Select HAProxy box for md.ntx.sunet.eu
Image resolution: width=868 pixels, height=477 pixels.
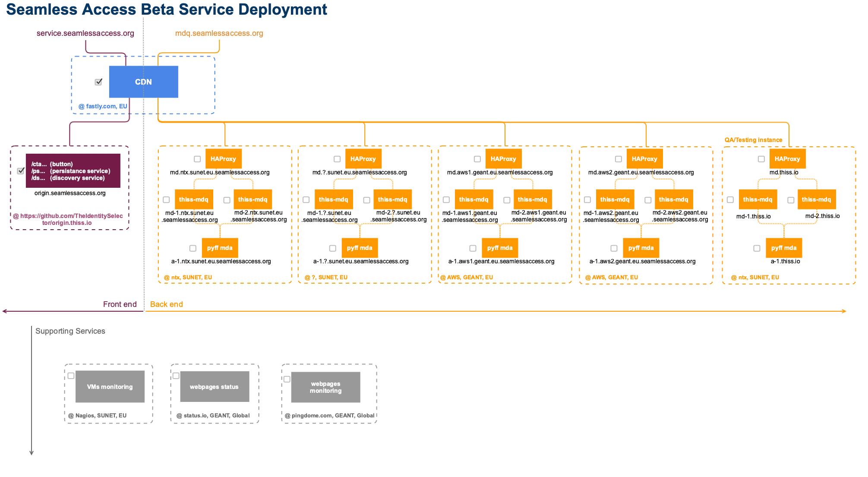click(224, 159)
